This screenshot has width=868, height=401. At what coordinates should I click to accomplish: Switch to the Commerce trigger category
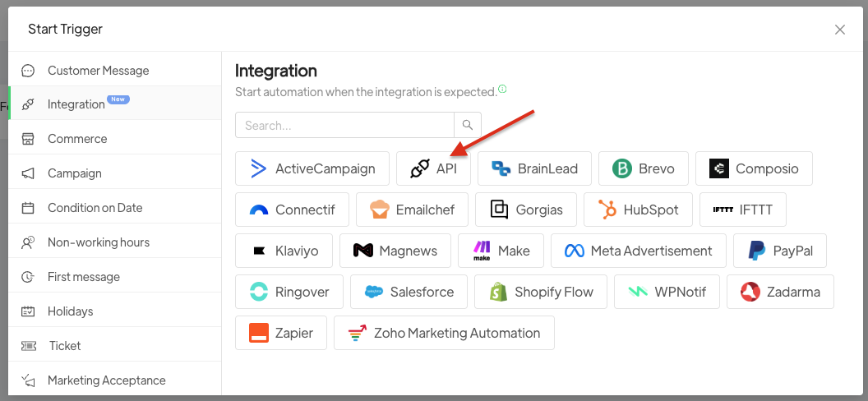77,139
